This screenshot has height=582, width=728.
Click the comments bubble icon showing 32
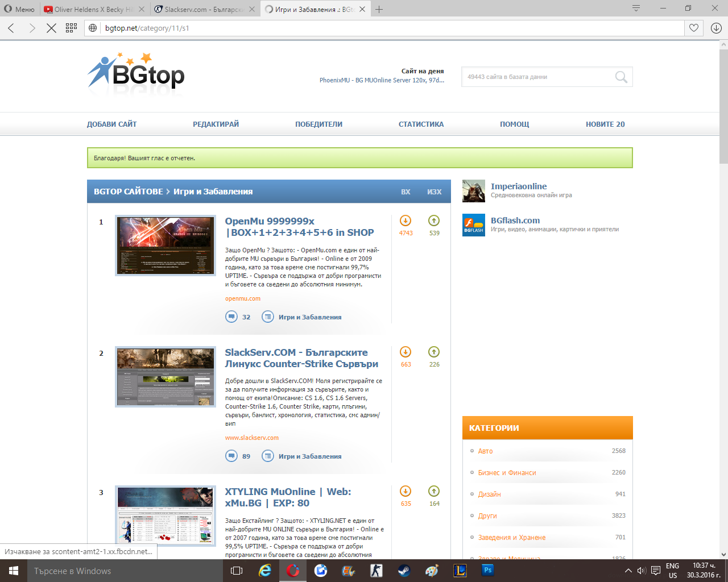click(x=231, y=317)
